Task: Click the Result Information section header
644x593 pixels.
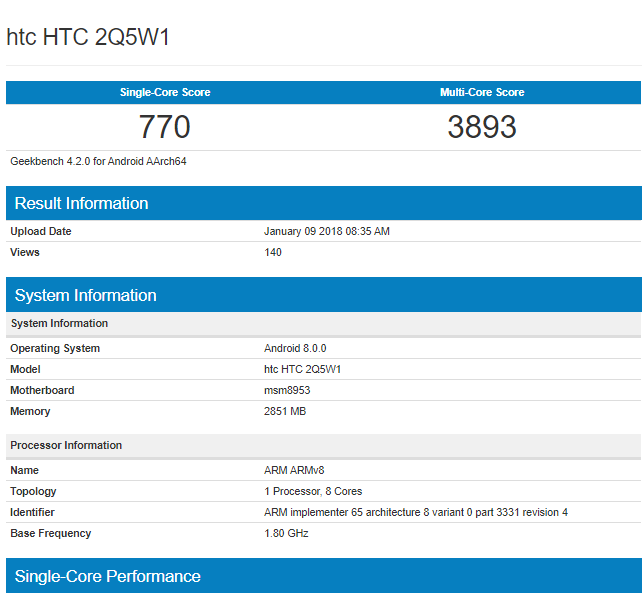Action: pyautogui.click(x=81, y=203)
